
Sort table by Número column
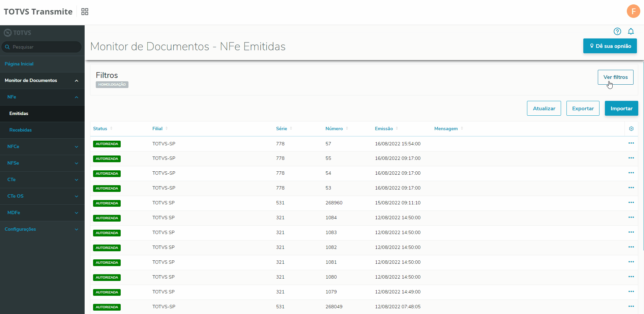(x=336, y=129)
